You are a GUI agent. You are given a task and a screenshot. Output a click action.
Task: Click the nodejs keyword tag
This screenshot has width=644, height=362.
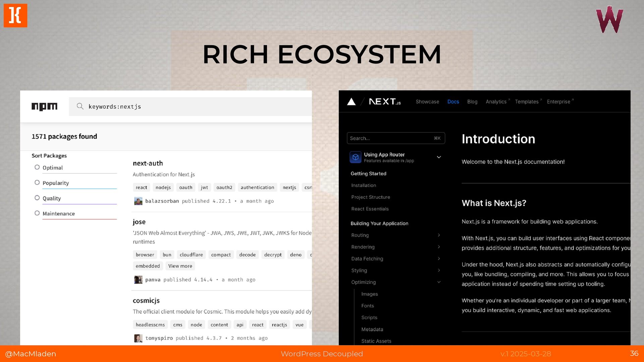click(x=163, y=187)
